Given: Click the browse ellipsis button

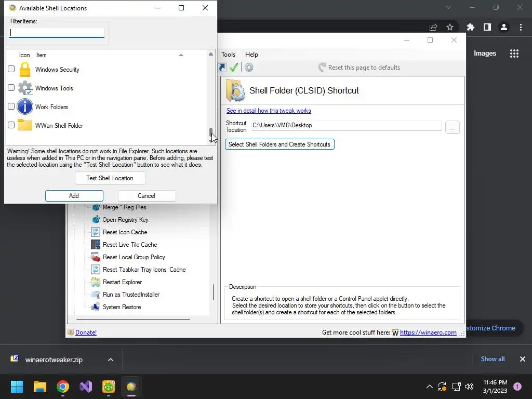Looking at the screenshot, I should (453, 127).
